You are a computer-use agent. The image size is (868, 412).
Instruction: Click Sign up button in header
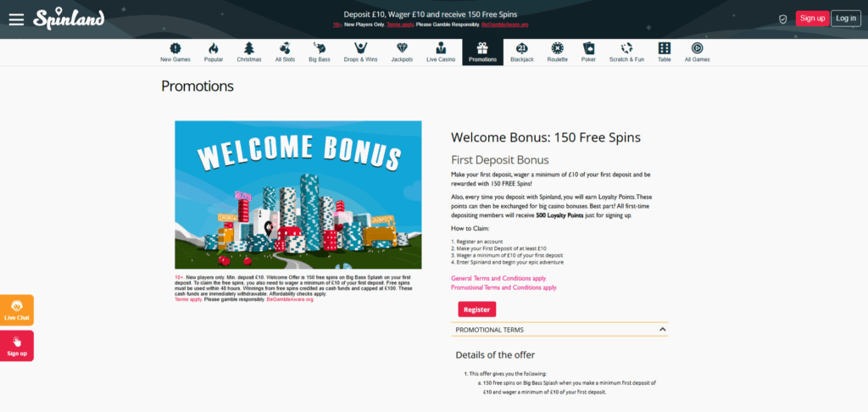pyautogui.click(x=813, y=19)
